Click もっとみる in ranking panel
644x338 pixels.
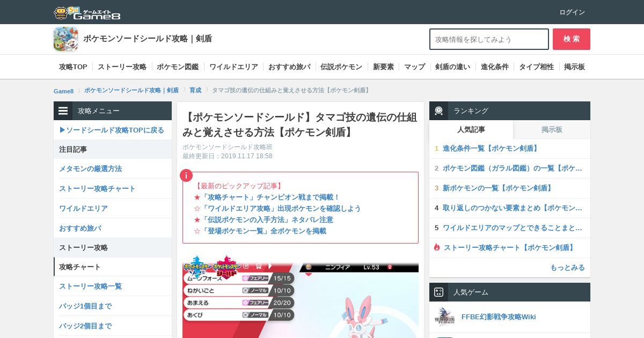[567, 268]
